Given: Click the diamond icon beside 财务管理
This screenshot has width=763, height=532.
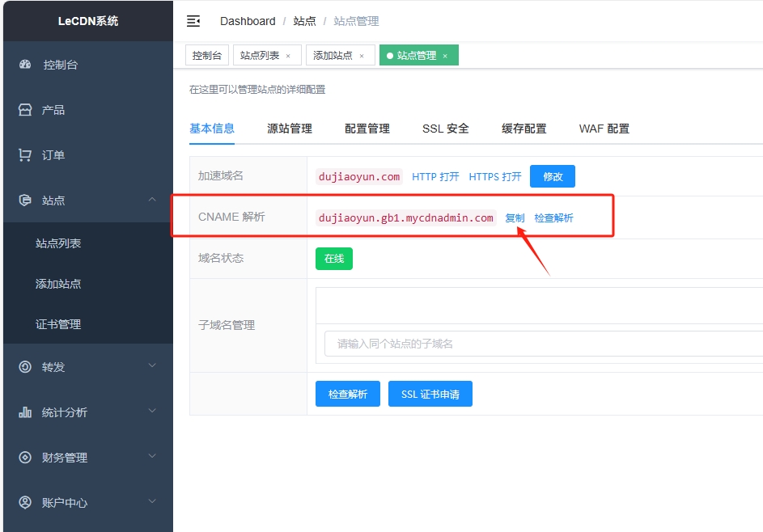Looking at the screenshot, I should (25, 458).
